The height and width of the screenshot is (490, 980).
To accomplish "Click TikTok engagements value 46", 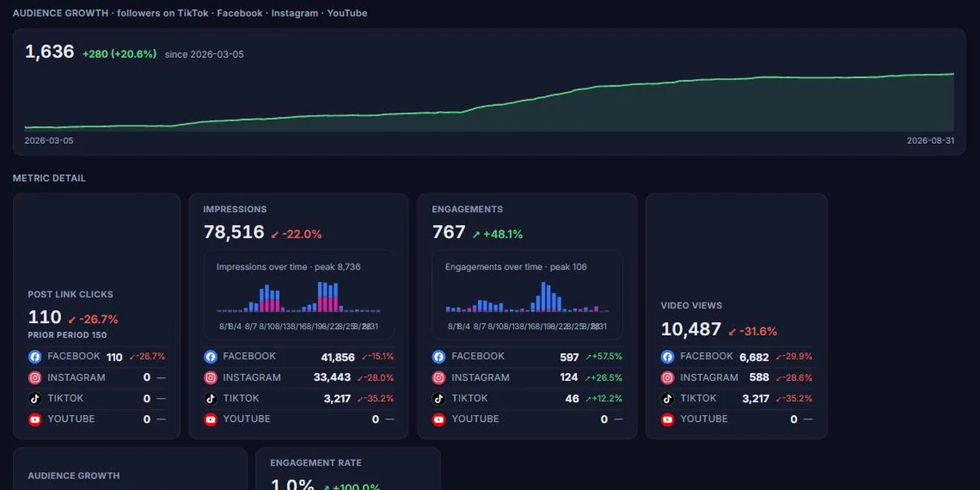I will click(572, 399).
